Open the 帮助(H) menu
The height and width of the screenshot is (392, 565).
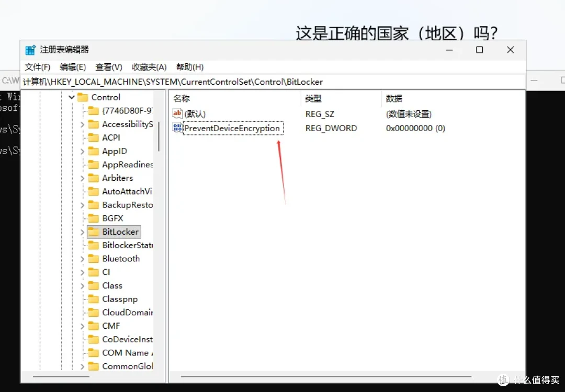[189, 67]
